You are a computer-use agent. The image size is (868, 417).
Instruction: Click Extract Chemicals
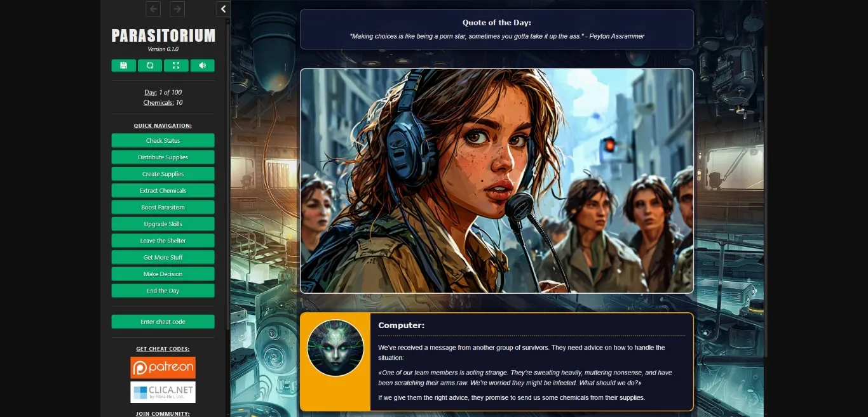click(x=163, y=190)
